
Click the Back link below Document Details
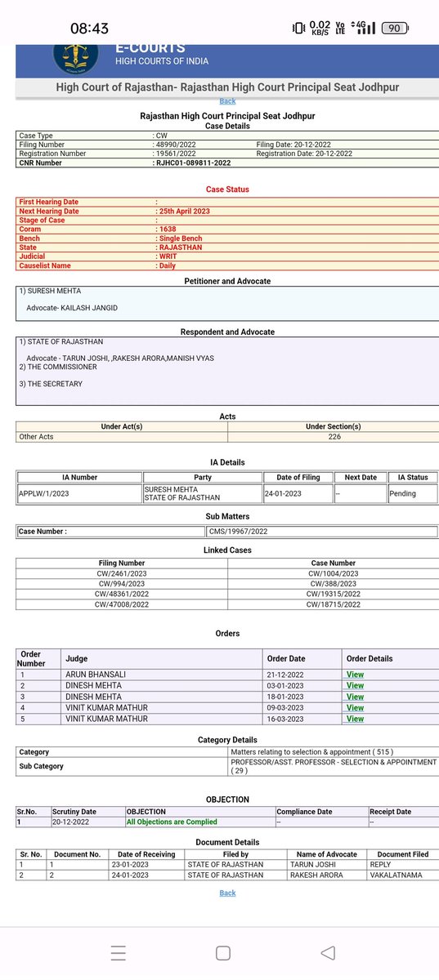(227, 893)
